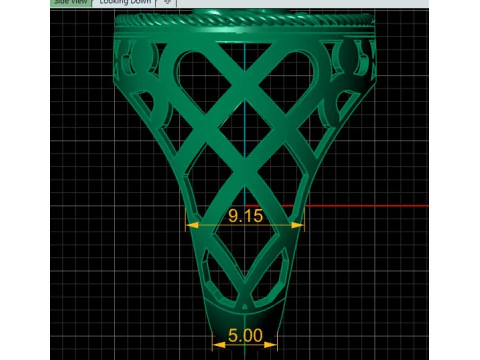Click left arrowhead of 5.00 dimension
Viewport: 480px width, 360px height.
219,345
